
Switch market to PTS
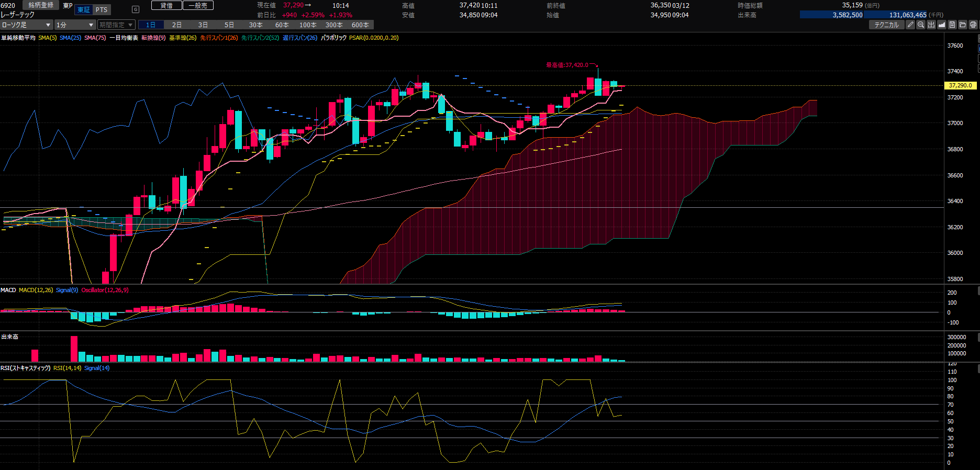[x=102, y=10]
